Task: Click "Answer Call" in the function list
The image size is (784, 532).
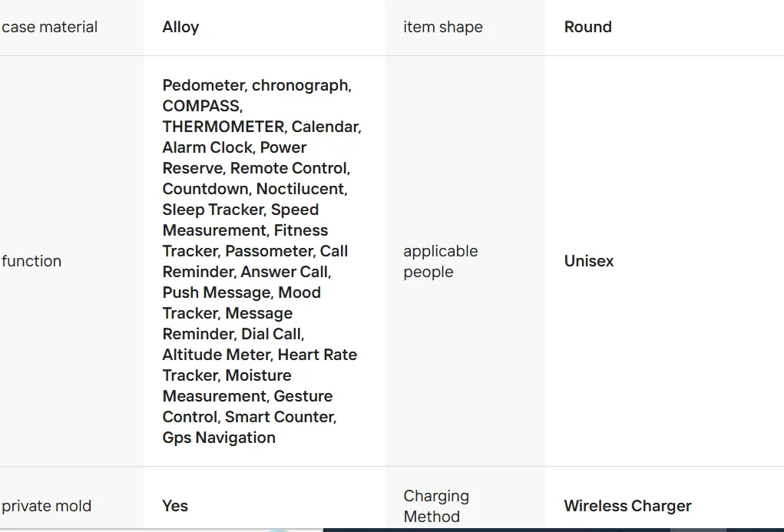Action: [x=284, y=272]
